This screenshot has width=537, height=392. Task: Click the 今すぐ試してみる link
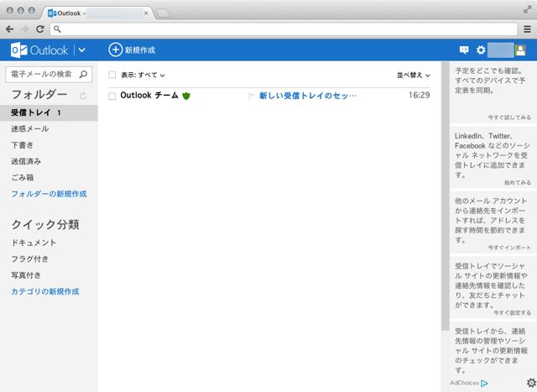(509, 118)
